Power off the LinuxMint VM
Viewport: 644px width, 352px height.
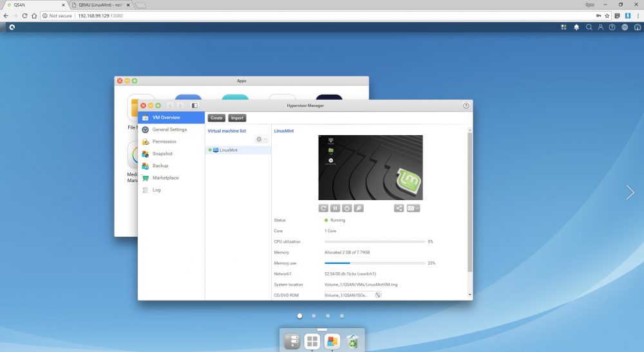point(347,208)
